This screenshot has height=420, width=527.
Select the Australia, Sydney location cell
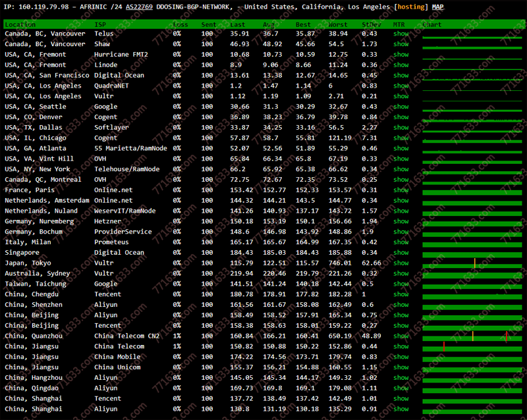(38, 273)
